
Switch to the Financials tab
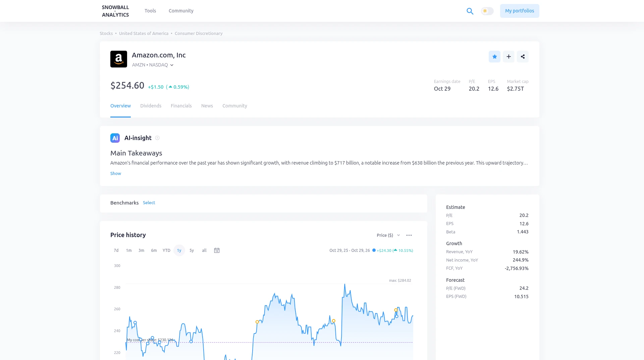(181, 106)
